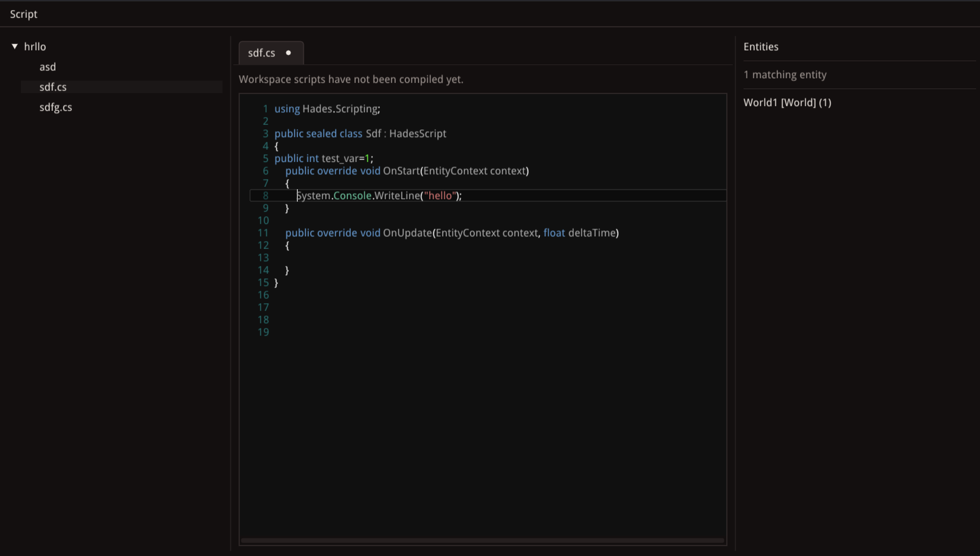Click line number 8 in the gutter
The height and width of the screenshot is (556, 980).
point(265,195)
